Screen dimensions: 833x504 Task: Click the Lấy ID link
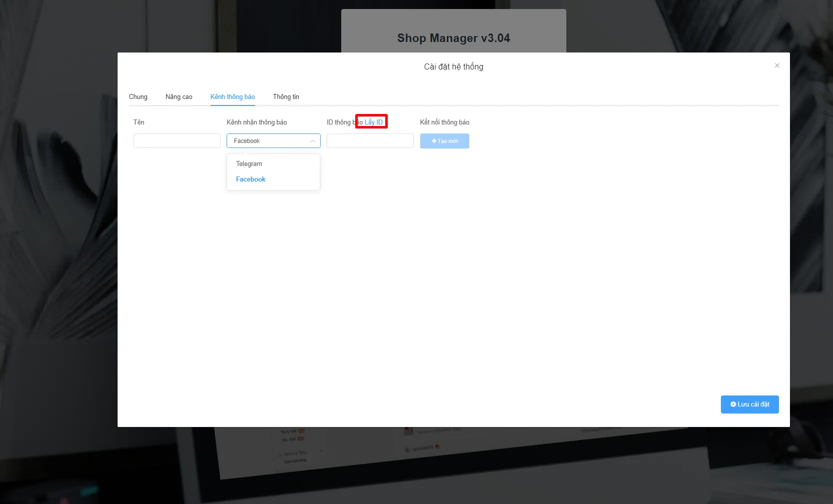pos(374,122)
